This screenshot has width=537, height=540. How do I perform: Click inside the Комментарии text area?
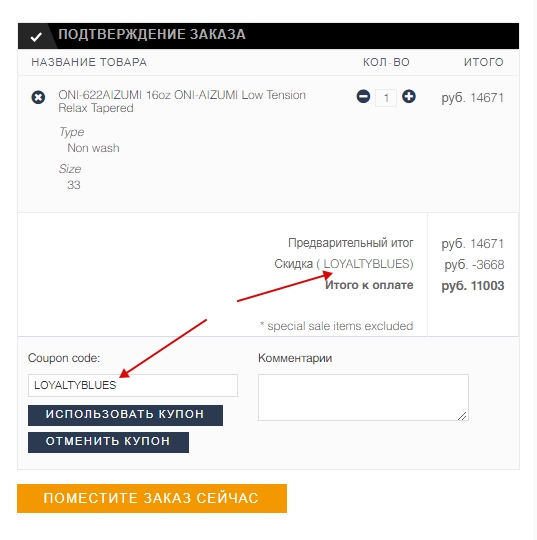click(363, 397)
